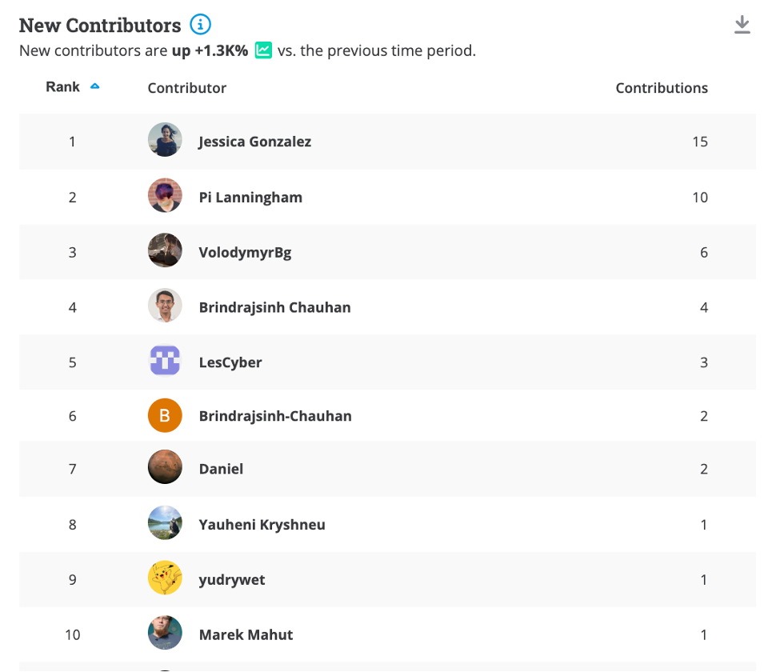Open the Brindrajsinh Chauhan name link

coord(275,307)
